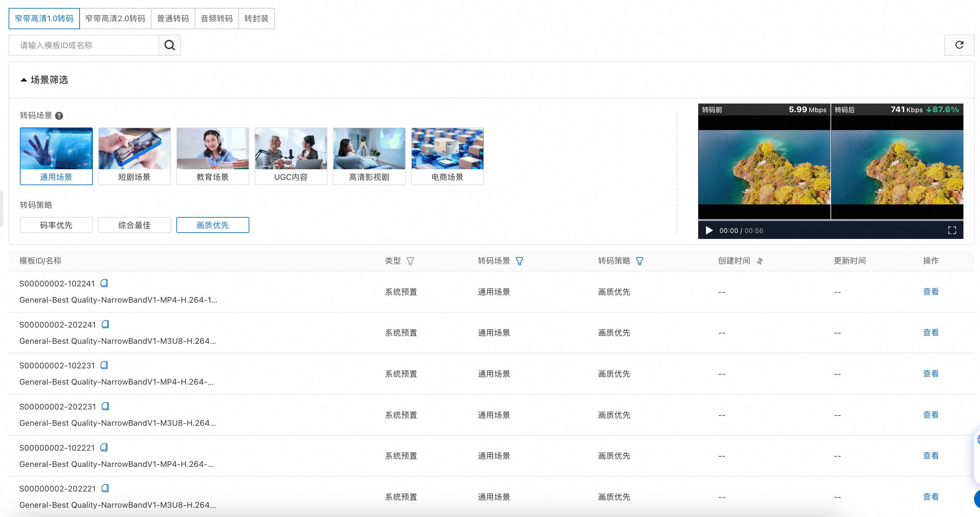The width and height of the screenshot is (980, 517).
Task: Play the comparison preview video
Action: click(709, 230)
